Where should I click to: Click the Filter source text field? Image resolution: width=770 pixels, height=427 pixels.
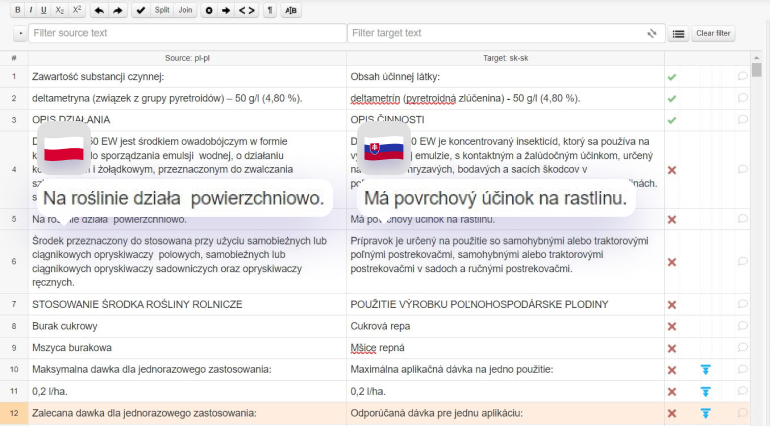pyautogui.click(x=187, y=33)
